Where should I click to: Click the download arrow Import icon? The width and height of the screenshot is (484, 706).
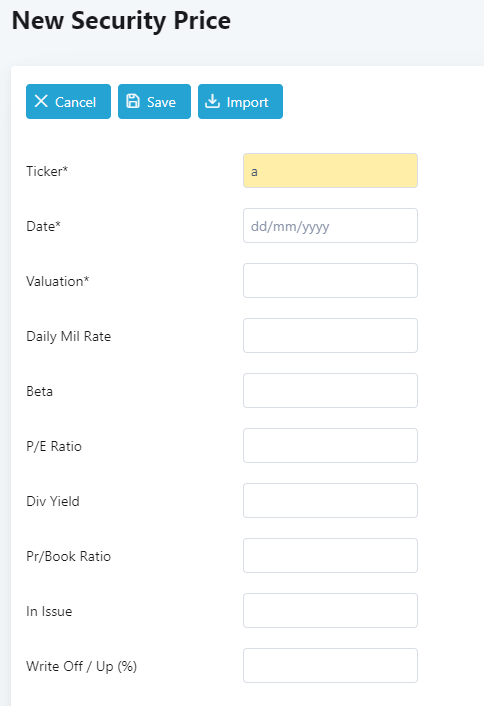coord(213,101)
